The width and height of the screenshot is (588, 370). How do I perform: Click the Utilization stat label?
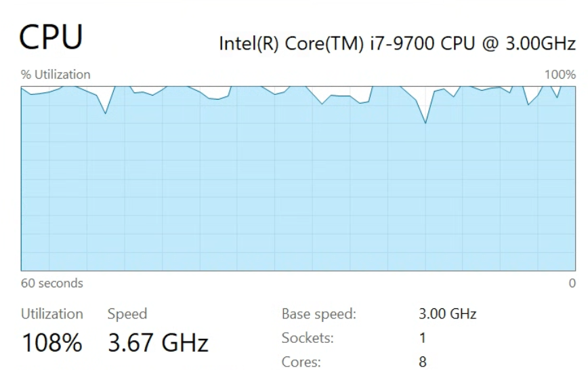[x=52, y=314]
